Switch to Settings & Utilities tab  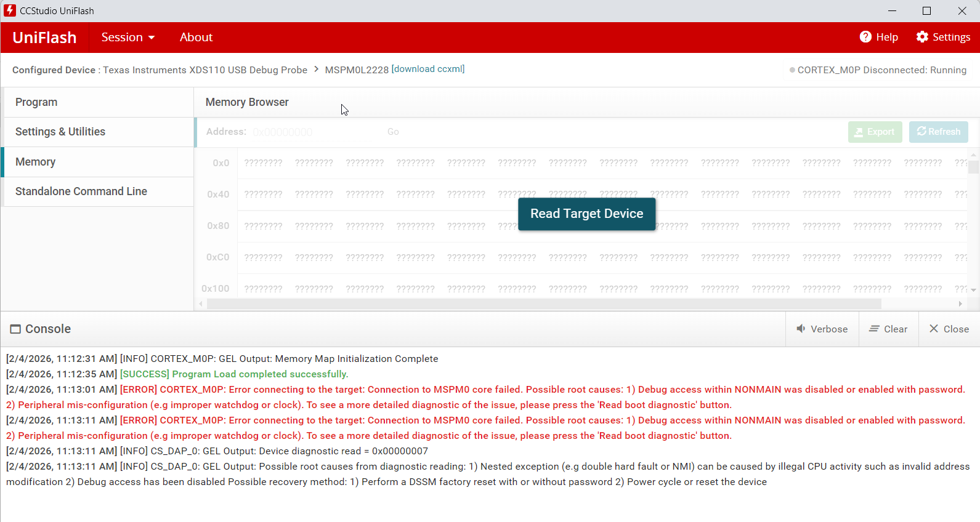99,132
